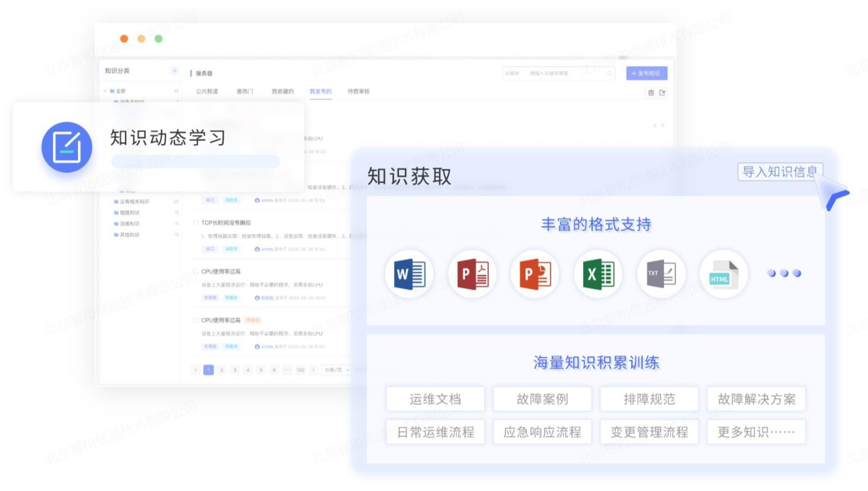Click the 导入知识信息 button
868x491 pixels.
(x=780, y=171)
